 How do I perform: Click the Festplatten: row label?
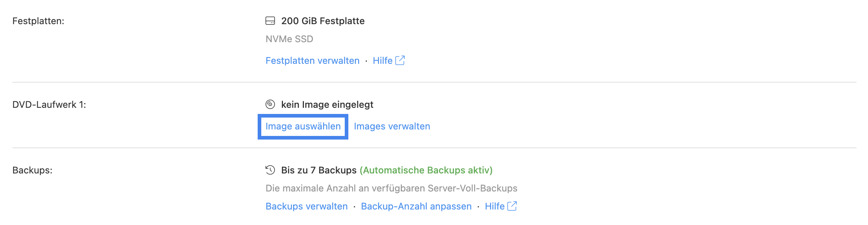coord(38,21)
